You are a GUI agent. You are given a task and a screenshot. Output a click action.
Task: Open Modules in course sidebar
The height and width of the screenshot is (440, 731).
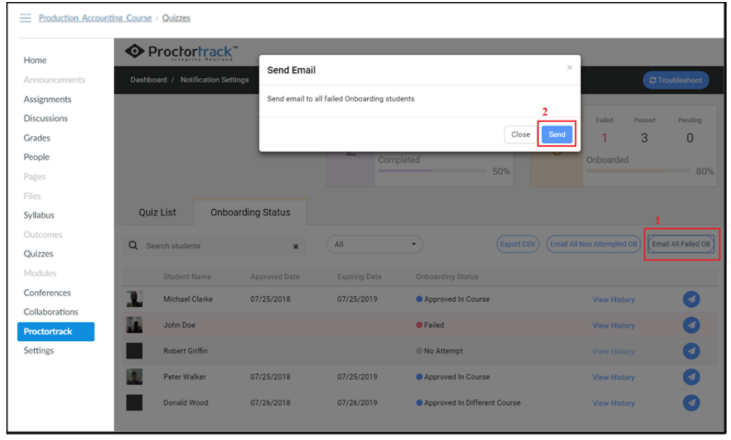(40, 273)
